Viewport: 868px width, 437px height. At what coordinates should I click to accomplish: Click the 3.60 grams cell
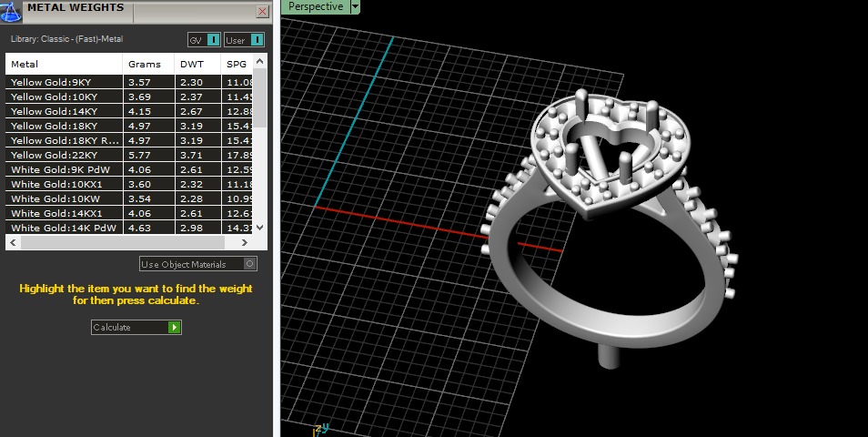coord(148,184)
